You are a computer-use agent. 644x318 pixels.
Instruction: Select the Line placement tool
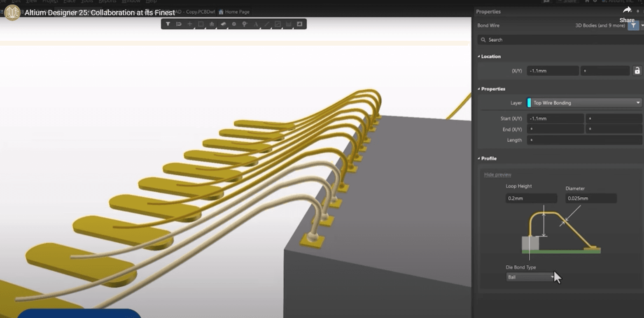tap(267, 24)
